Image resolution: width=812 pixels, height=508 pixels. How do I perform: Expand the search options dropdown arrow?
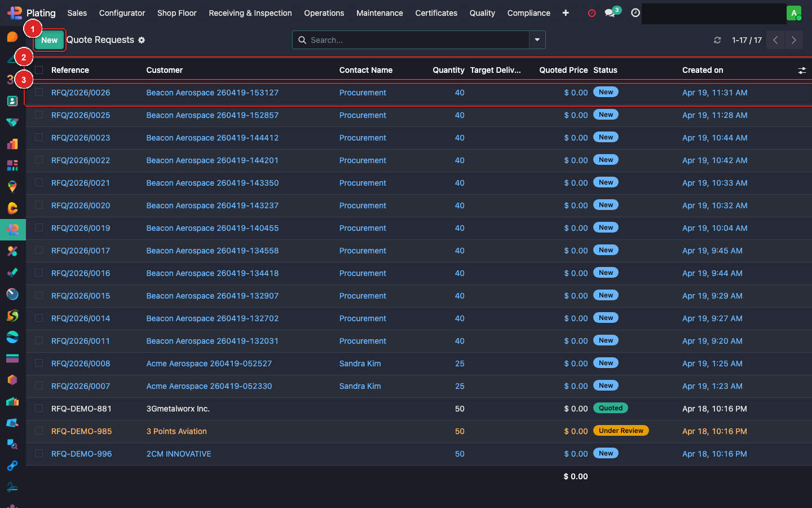537,40
